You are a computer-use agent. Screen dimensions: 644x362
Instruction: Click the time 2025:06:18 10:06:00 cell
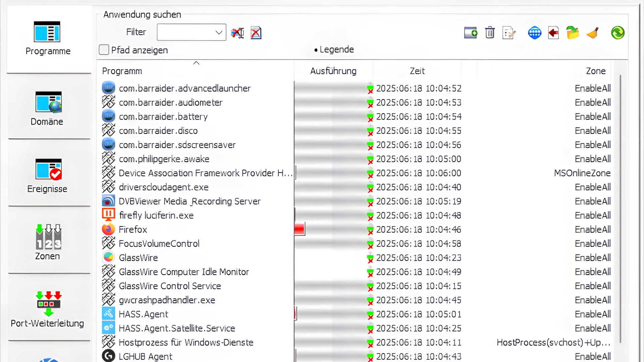[x=419, y=173]
